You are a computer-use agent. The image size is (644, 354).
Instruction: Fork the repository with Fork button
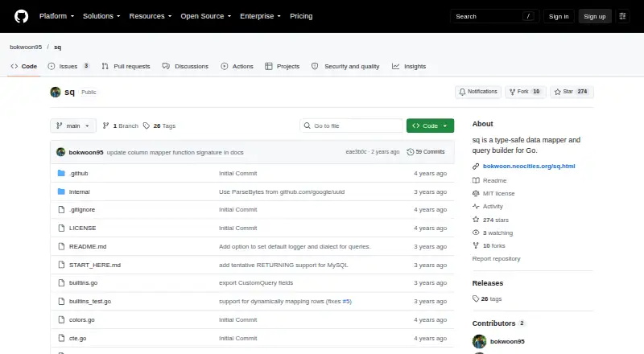coord(526,92)
